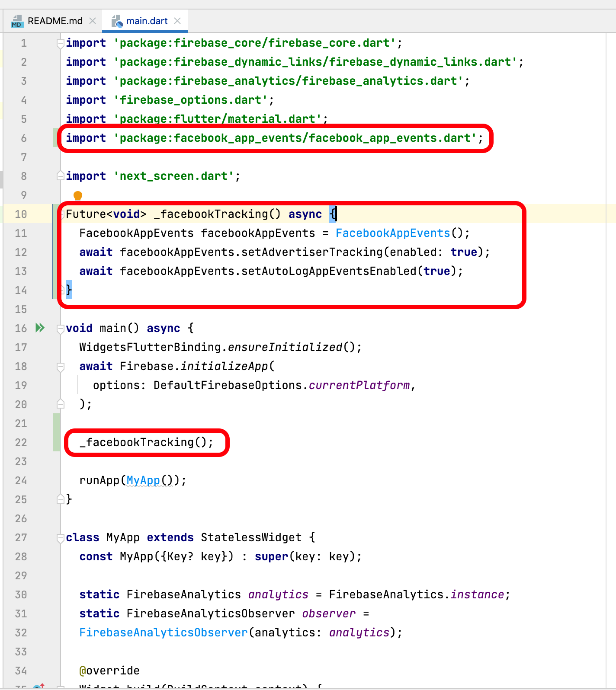Click line number 22 in the gutter
The image size is (616, 690).
pos(21,443)
